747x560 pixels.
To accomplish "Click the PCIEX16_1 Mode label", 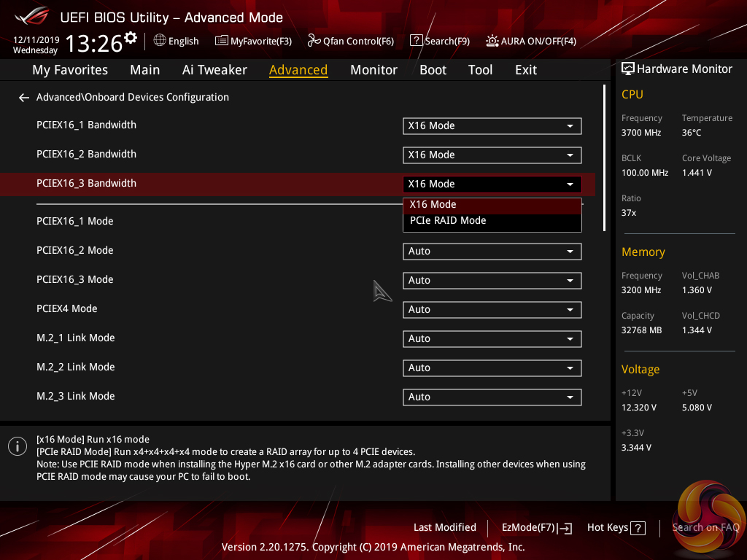I will 75,222.
